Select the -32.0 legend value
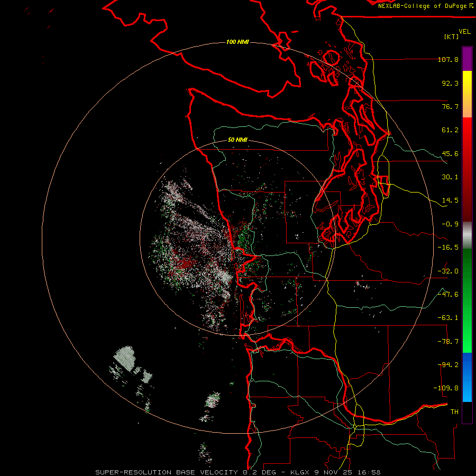476x476 pixels. pyautogui.click(x=448, y=271)
